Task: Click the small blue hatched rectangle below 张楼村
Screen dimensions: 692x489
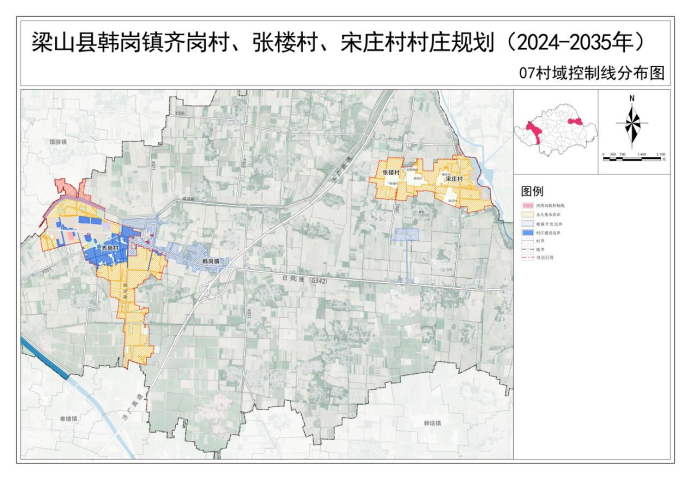Action: point(405,234)
